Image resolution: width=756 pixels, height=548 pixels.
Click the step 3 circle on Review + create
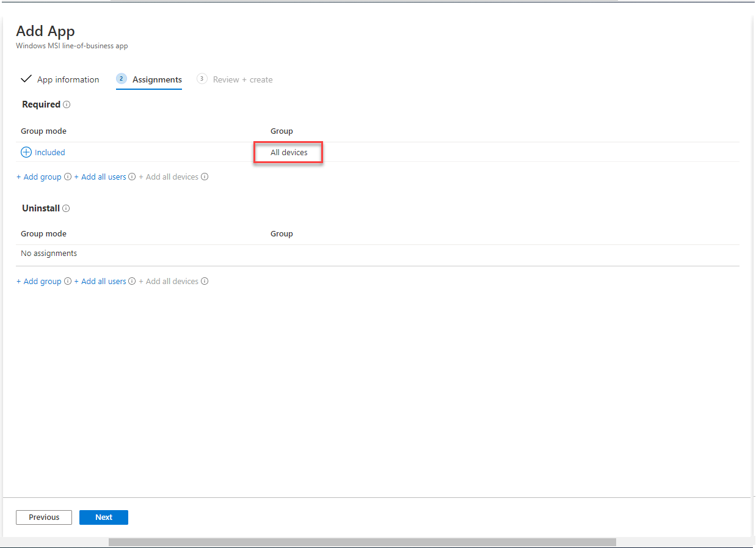tap(202, 79)
